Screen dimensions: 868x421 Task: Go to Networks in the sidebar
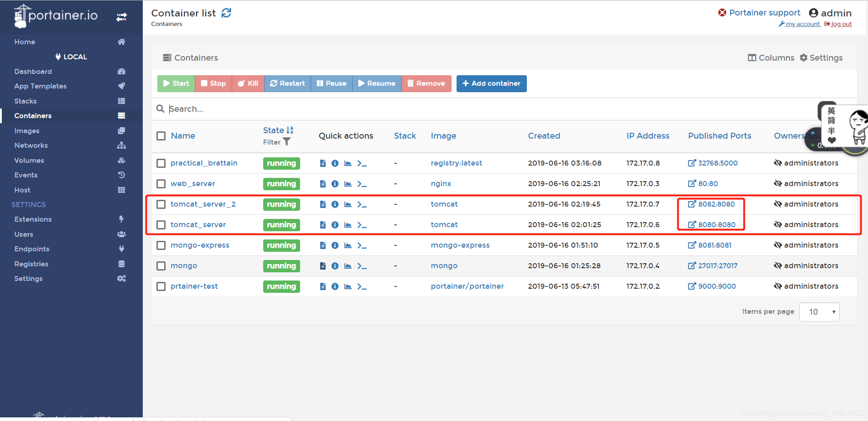click(31, 146)
